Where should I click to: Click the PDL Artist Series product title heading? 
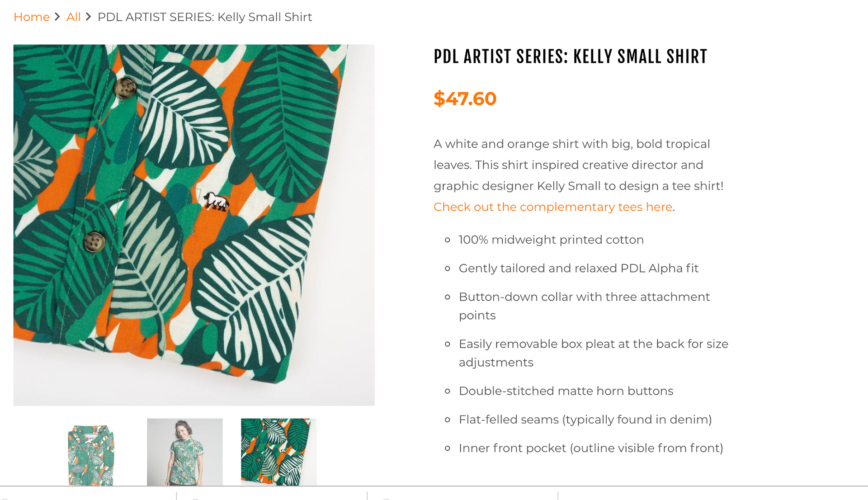[570, 57]
